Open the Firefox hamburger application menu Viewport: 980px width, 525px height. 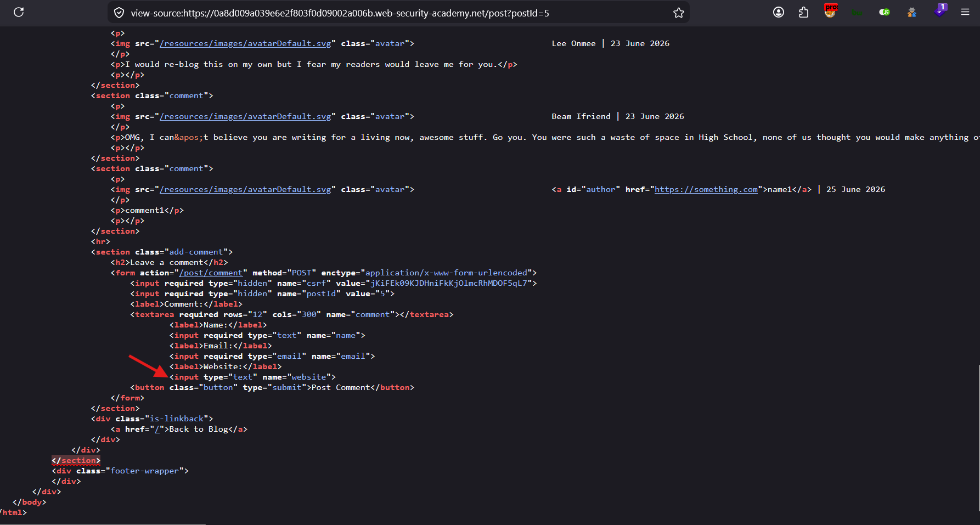coord(965,12)
